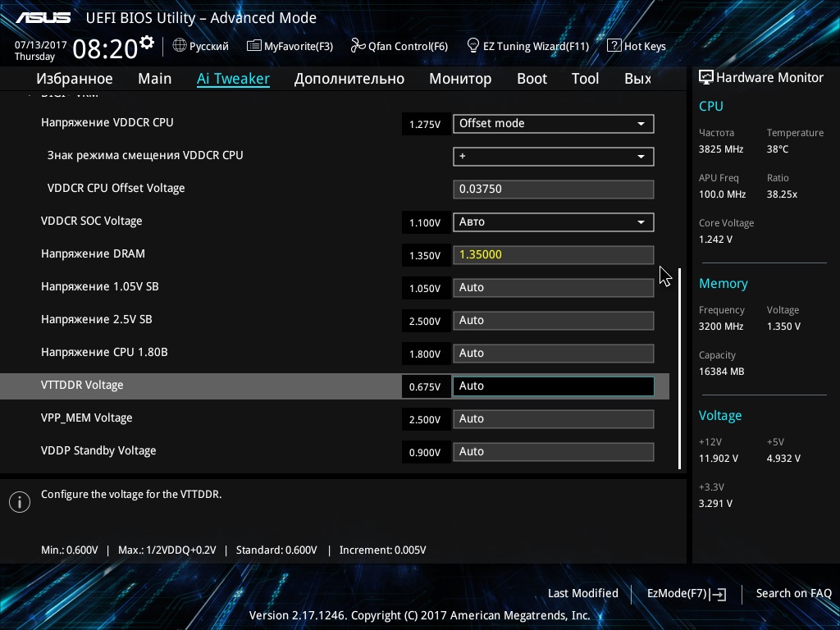Click the 07/13/2017 Thursday date
The image size is (840, 630).
coord(40,51)
